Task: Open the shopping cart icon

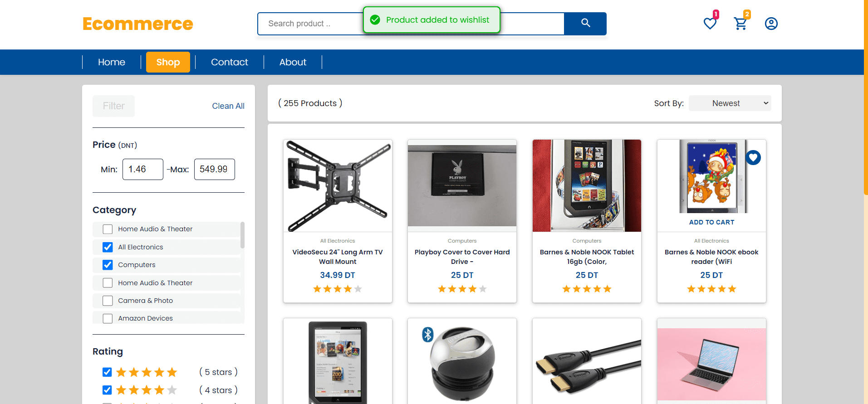Action: point(740,24)
